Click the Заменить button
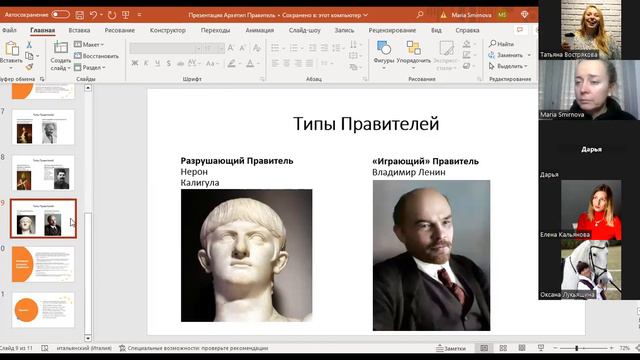The image size is (640, 360). click(x=509, y=55)
